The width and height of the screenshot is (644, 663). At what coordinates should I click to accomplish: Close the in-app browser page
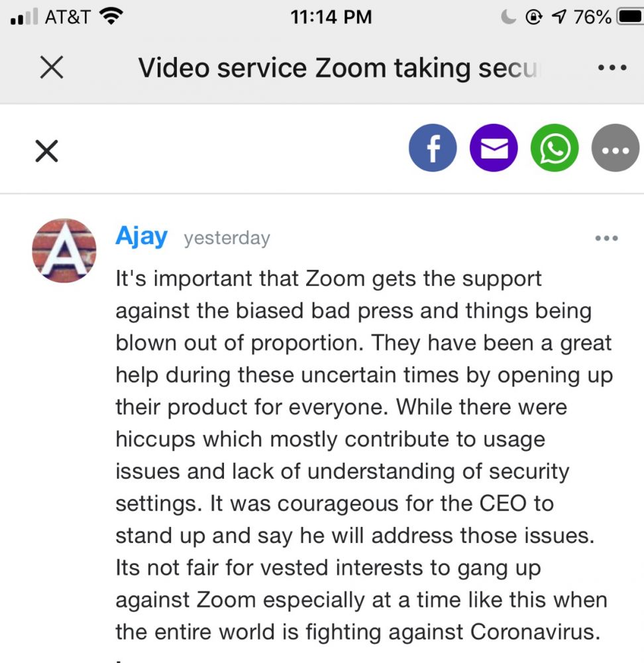pos(52,68)
